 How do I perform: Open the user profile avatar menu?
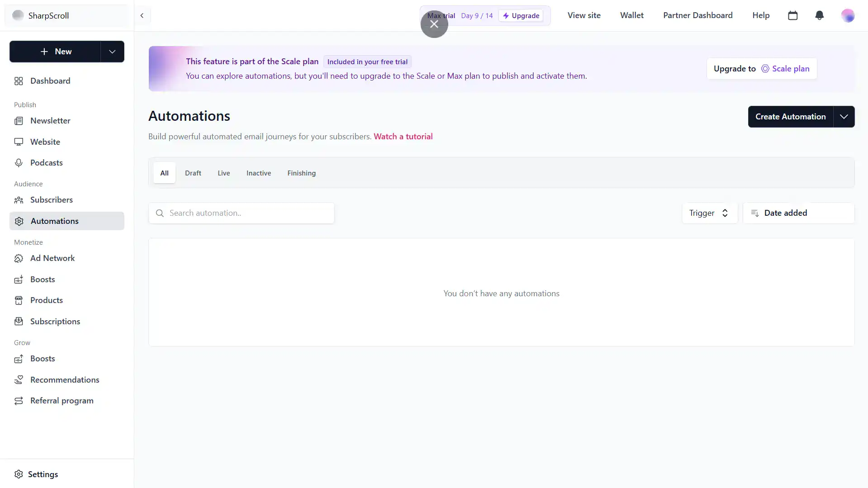point(848,15)
